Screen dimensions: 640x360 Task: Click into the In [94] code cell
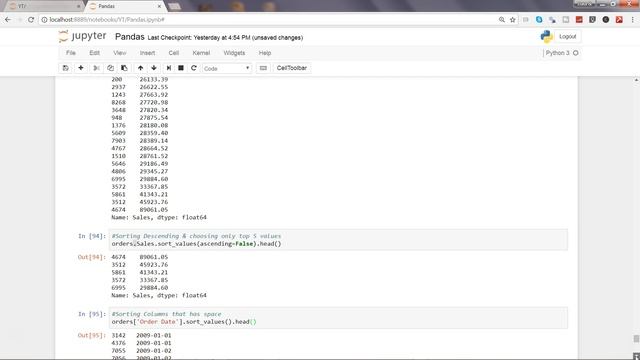coord(338,240)
